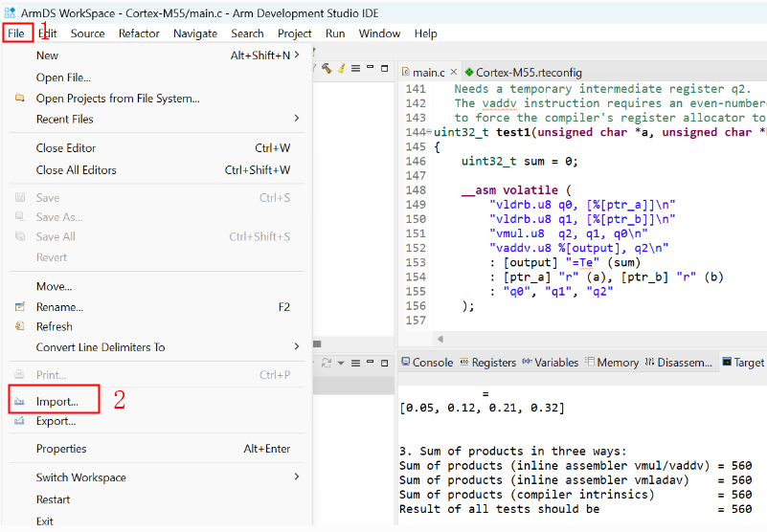Click the Export icon in File menu
The height and width of the screenshot is (532, 767).
pyautogui.click(x=19, y=421)
